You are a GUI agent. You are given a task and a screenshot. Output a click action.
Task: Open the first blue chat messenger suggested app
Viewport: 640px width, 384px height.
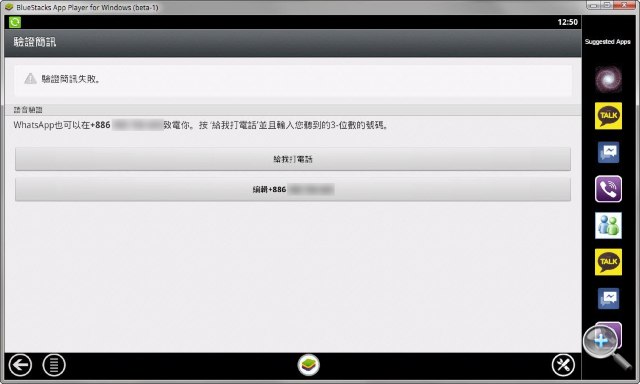coord(608,153)
